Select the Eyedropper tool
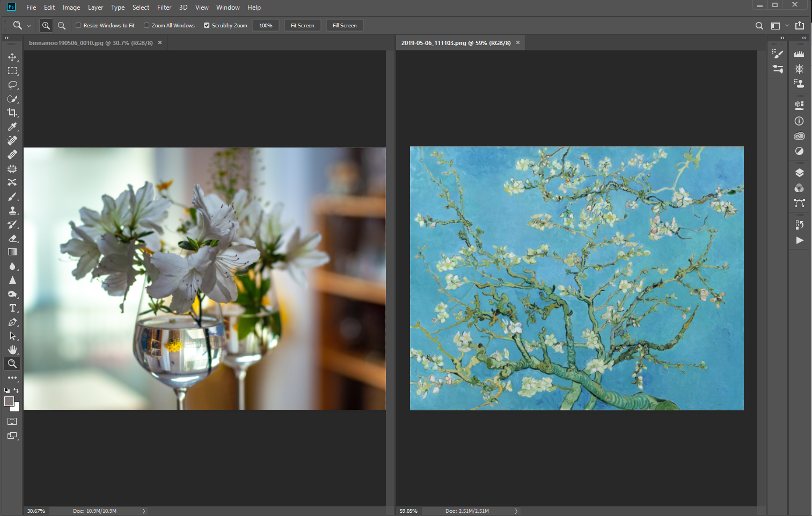This screenshot has width=812, height=516. tap(12, 127)
